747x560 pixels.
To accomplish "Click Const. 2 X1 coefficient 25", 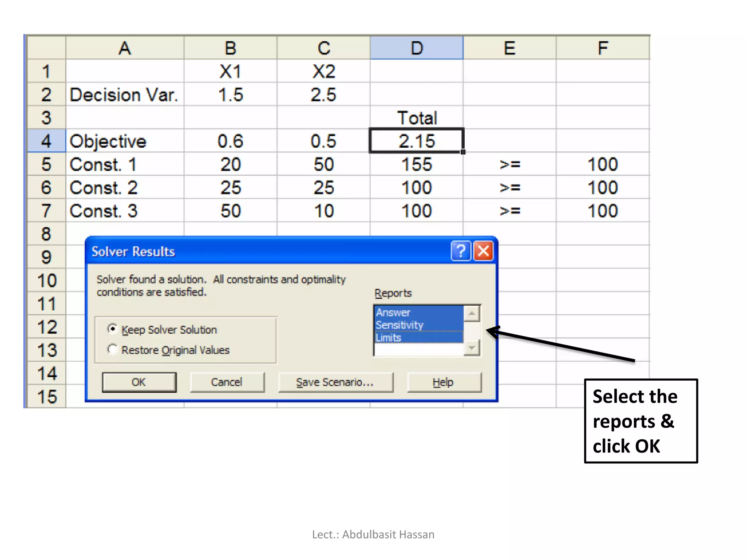I will (231, 187).
